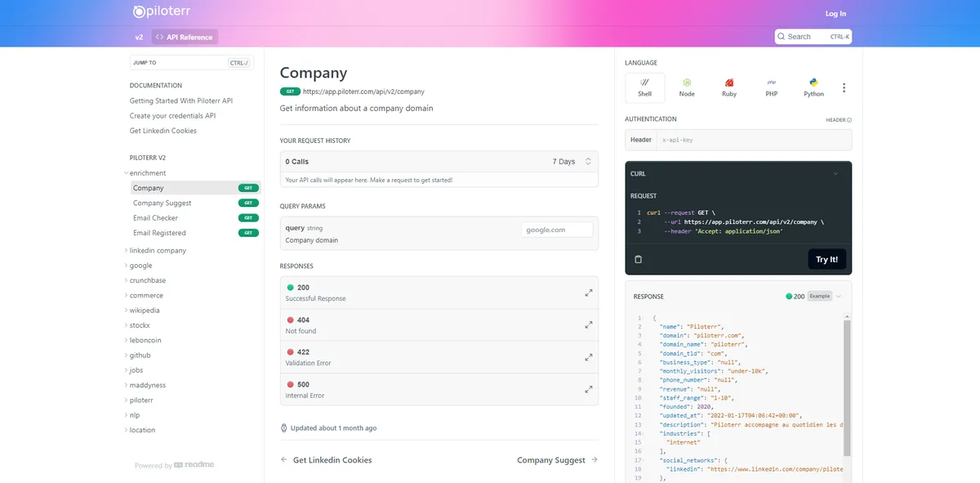Click the endpoint URL text
This screenshot has width=980, height=483.
pyautogui.click(x=363, y=92)
